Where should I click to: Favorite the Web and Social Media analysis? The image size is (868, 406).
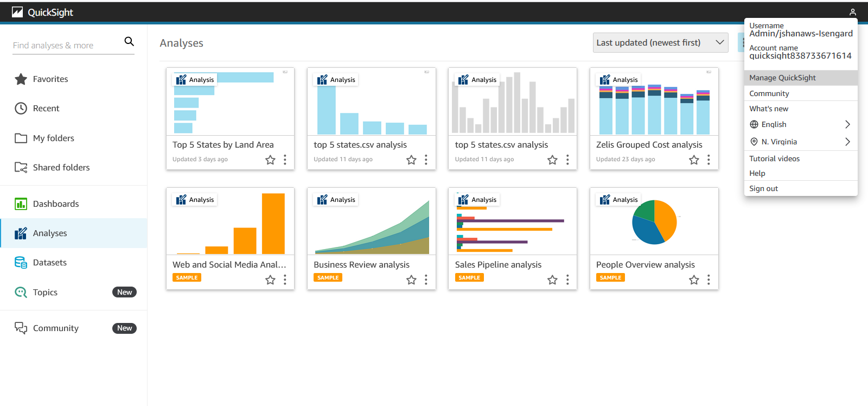pos(270,280)
